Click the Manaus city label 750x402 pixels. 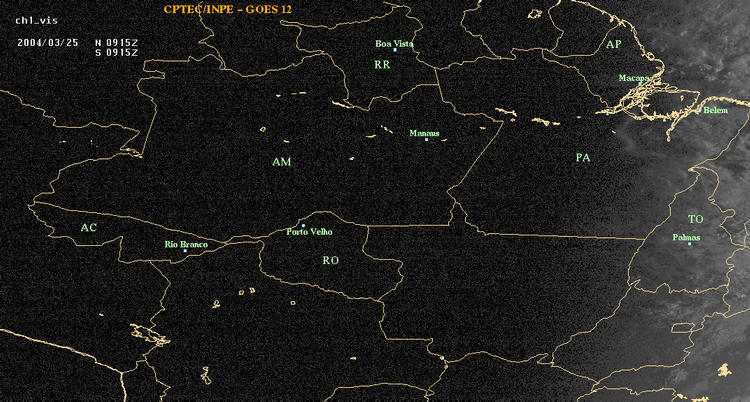coord(424,134)
